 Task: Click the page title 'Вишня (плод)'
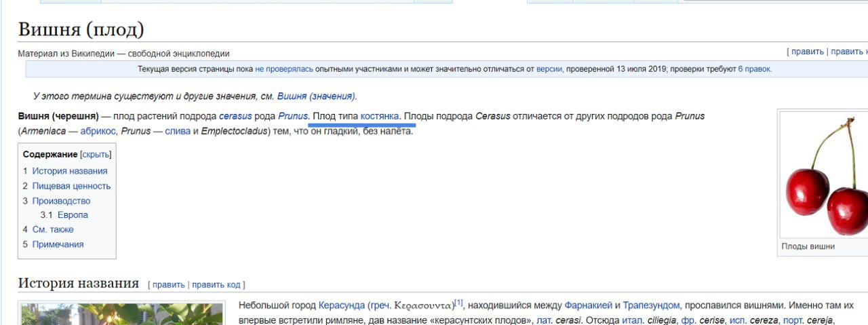81,29
